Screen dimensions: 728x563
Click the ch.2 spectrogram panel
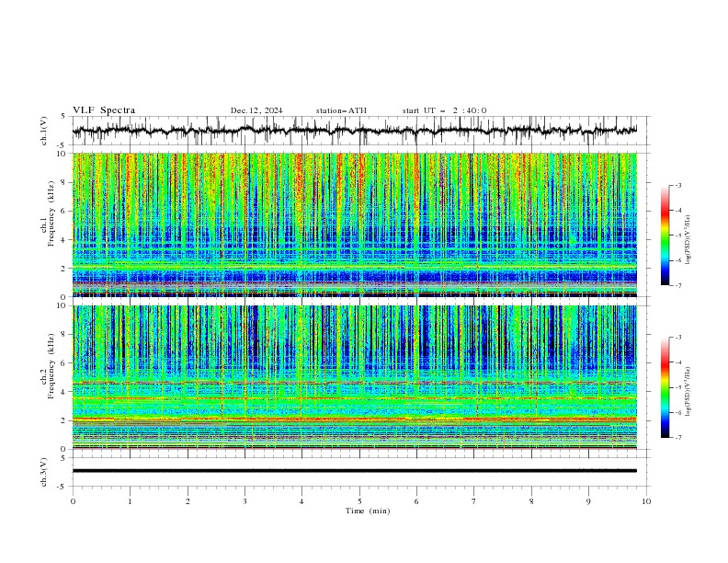[355, 377]
